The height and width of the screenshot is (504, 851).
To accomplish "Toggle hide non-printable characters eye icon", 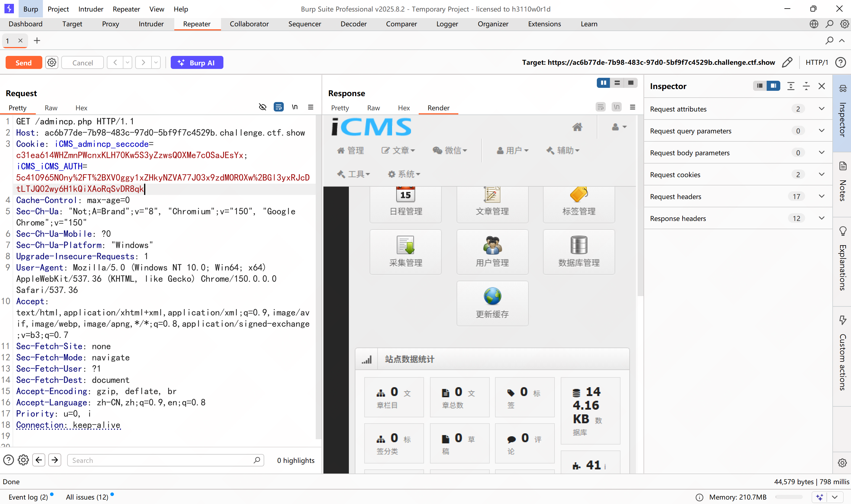I will pyautogui.click(x=262, y=107).
